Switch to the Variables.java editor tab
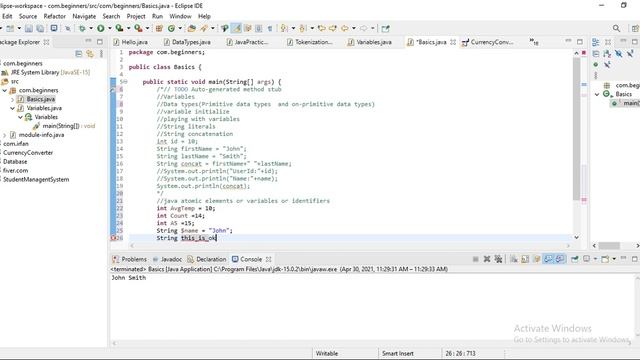 tap(370, 42)
